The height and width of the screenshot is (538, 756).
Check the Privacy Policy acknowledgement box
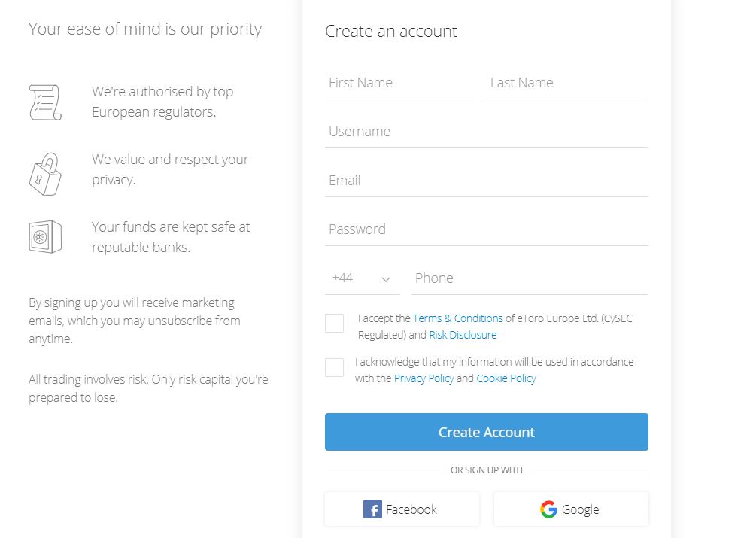click(x=335, y=368)
